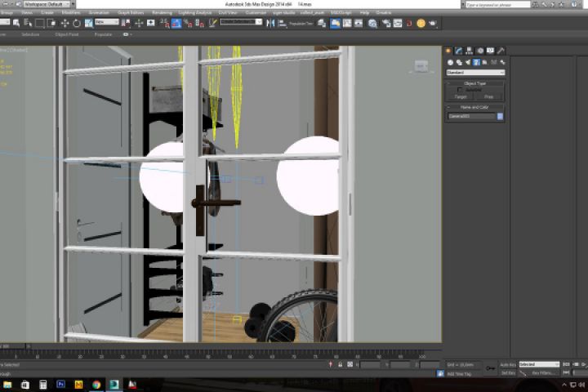
Task: Open the Key Filters dialog
Action: [x=542, y=373]
